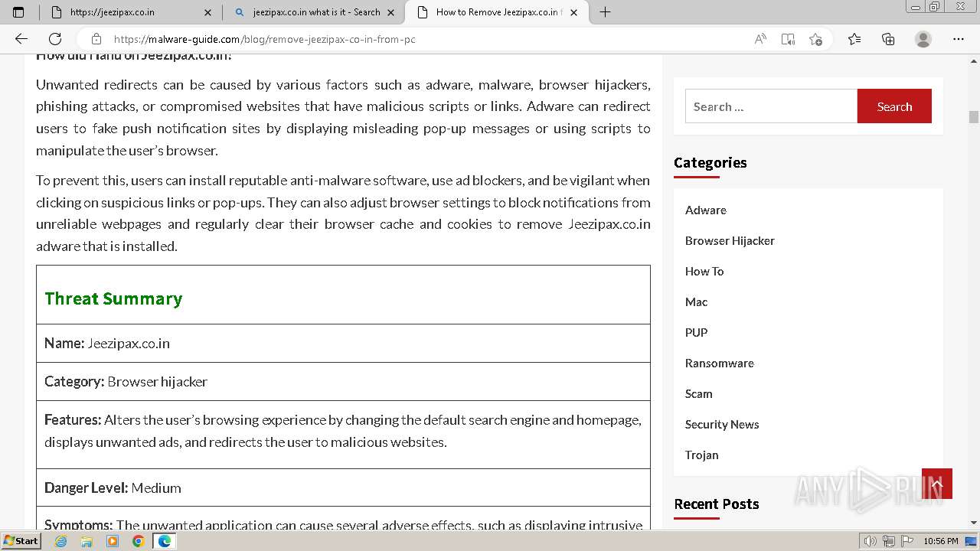Open the Collections icon
This screenshot has height=551, width=980.
click(888, 39)
